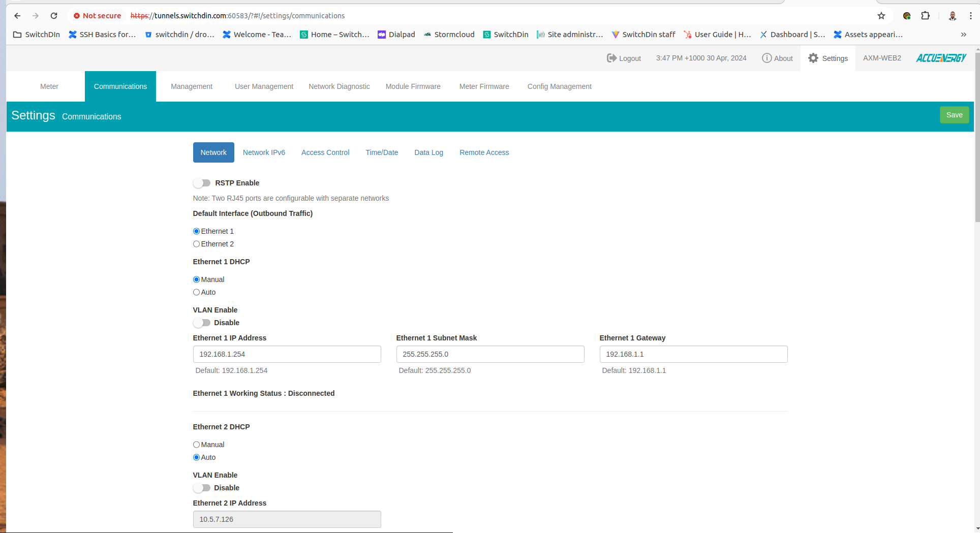The image size is (980, 533).
Task: Open the Meter Firmware tab
Action: pos(484,86)
